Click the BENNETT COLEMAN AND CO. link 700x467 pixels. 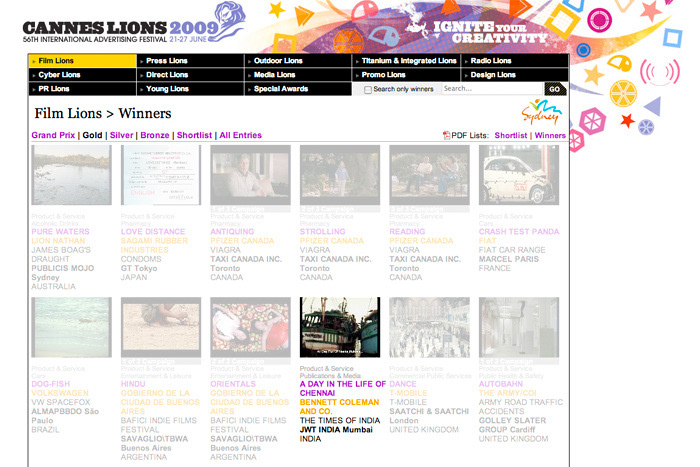[339, 407]
